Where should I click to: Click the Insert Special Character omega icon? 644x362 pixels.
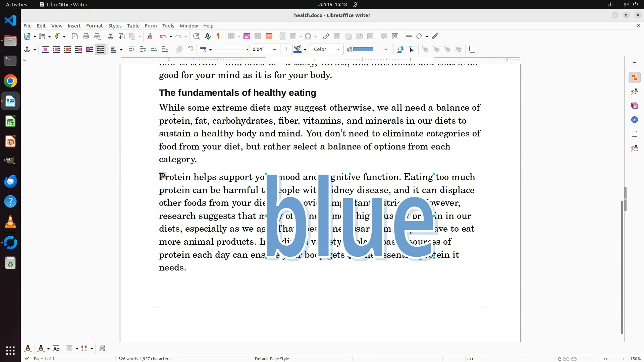click(x=308, y=36)
